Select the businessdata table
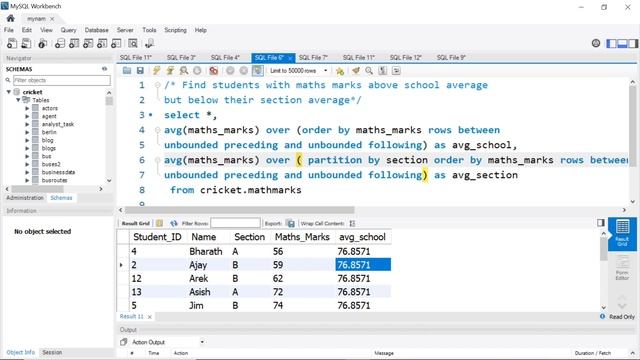This screenshot has width=640, height=360. coord(58,172)
